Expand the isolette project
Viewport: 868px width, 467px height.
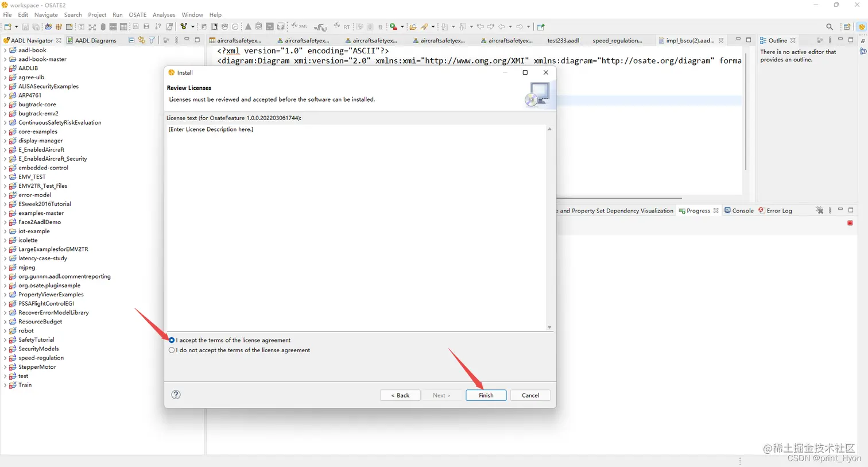coord(5,240)
